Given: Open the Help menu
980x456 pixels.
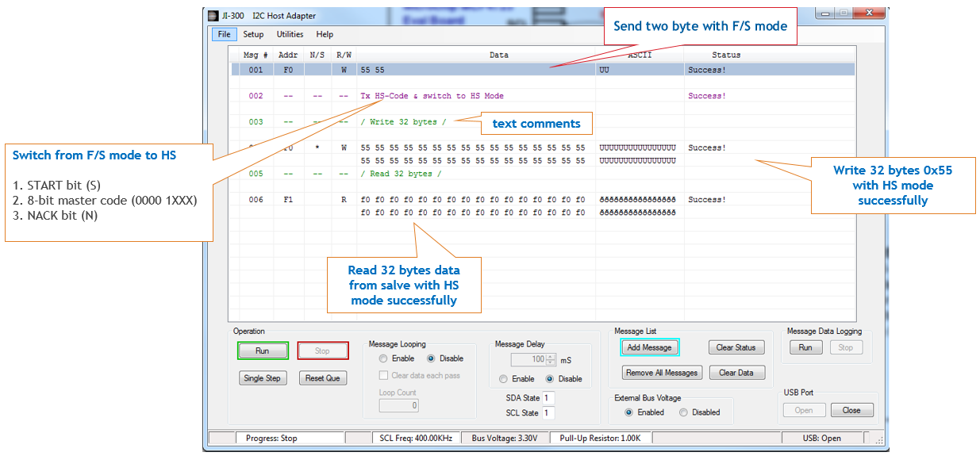Looking at the screenshot, I should (325, 34).
